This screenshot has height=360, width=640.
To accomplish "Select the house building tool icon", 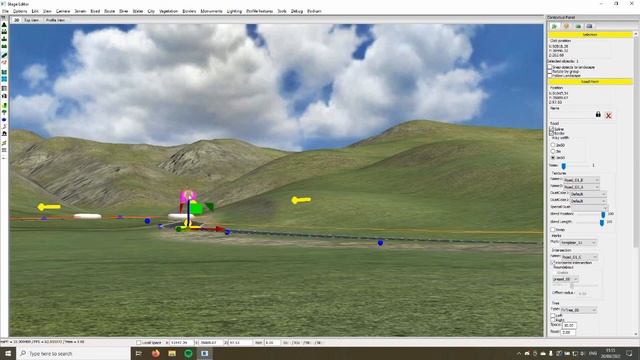I will [4, 133].
